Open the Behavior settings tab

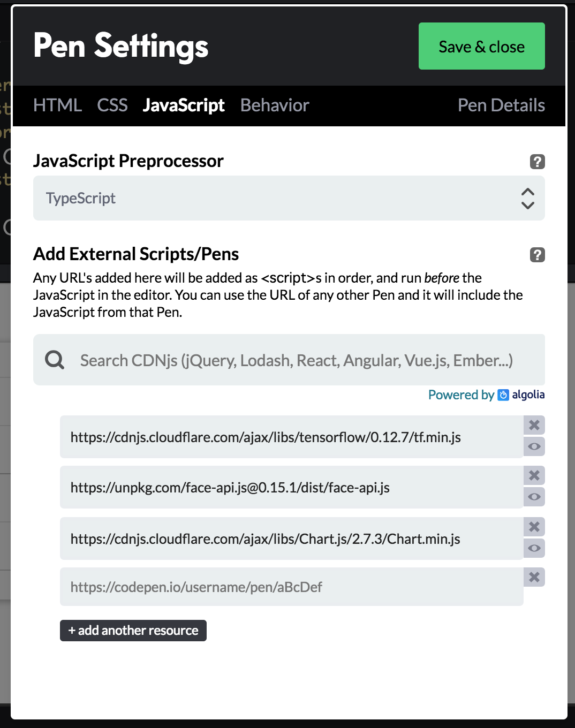click(274, 105)
